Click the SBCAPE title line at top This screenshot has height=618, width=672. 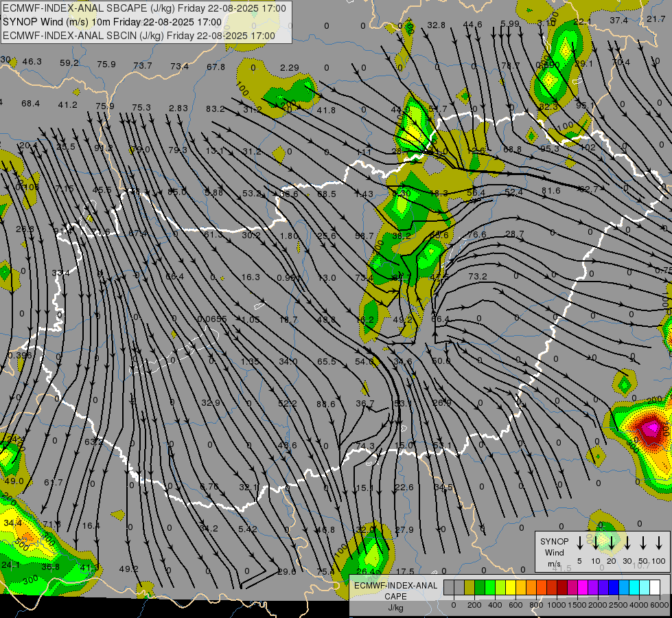(144, 8)
